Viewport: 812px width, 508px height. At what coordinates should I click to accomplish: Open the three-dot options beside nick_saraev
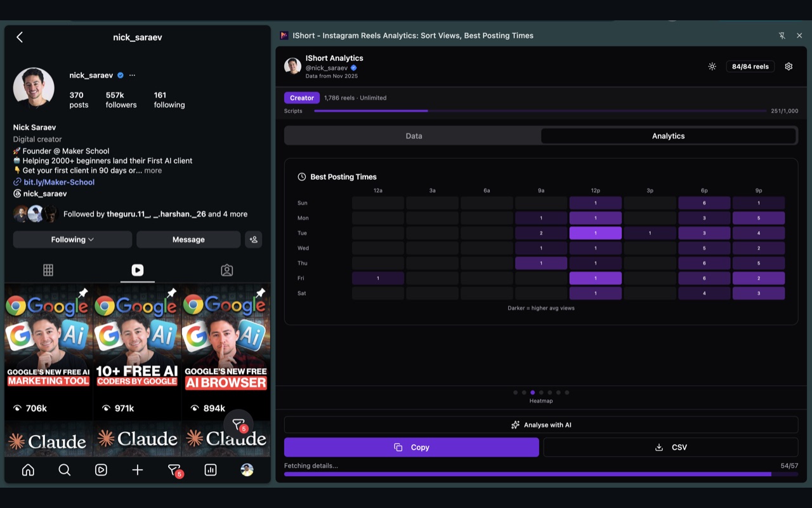point(132,75)
